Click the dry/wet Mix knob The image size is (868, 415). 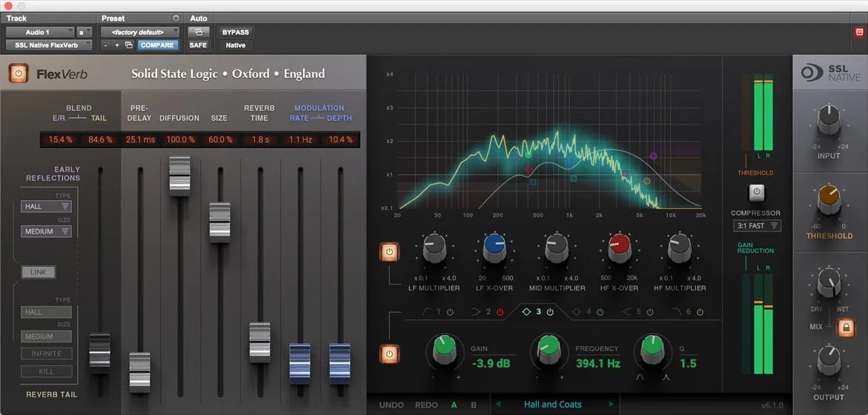[829, 283]
